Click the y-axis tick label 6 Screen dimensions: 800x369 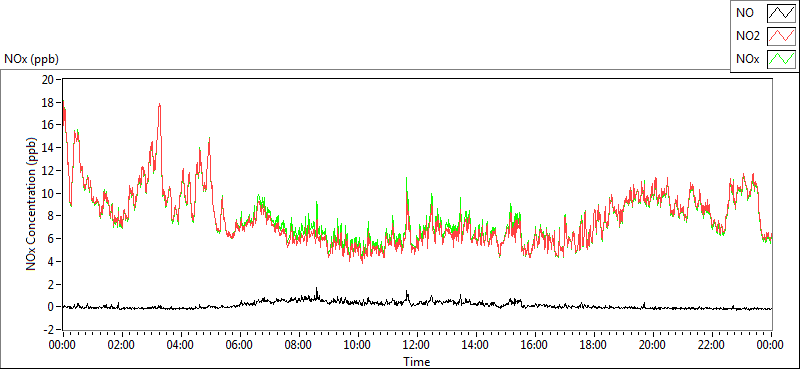pyautogui.click(x=52, y=239)
